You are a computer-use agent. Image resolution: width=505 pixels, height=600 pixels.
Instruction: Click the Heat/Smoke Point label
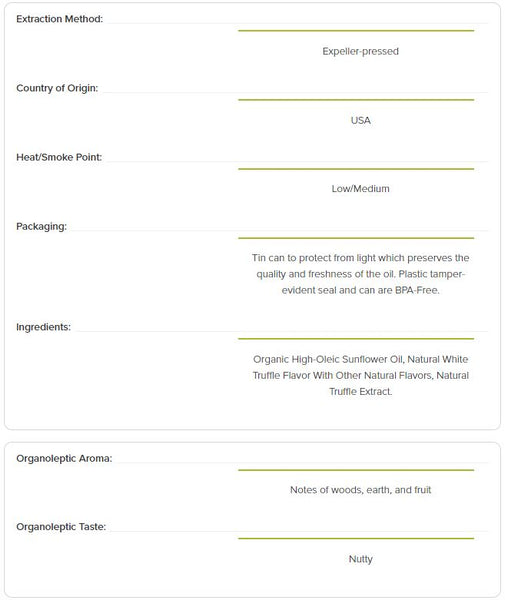(x=59, y=157)
